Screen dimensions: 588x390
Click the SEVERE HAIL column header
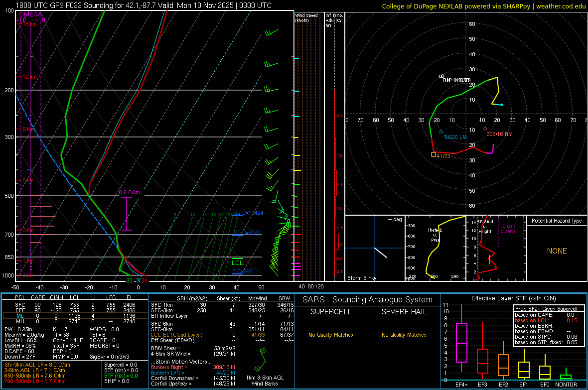pos(404,312)
